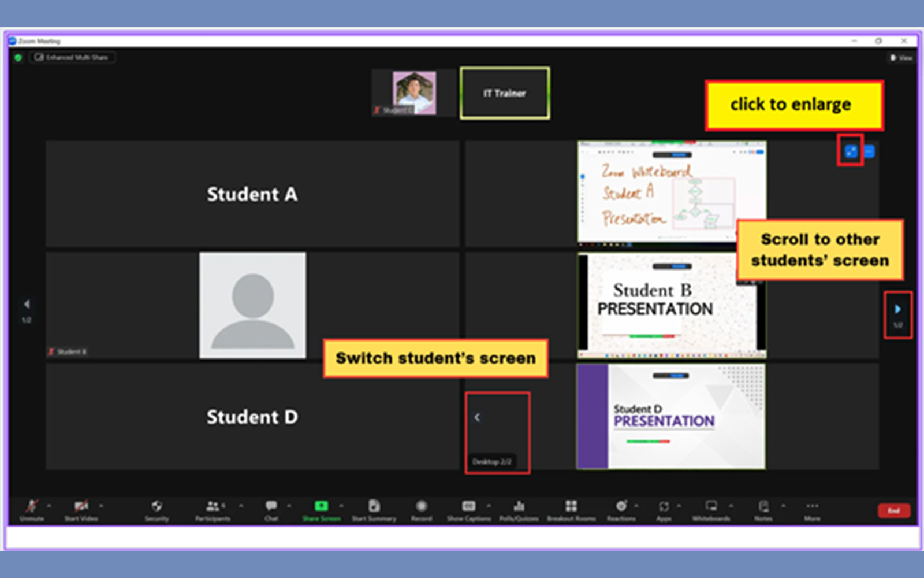This screenshot has height=578, width=924.
Task: Open the Participants panel
Action: [213, 507]
